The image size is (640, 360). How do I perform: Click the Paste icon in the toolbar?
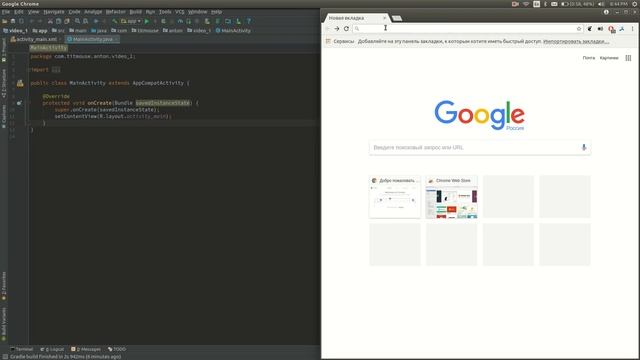tap(67, 21)
